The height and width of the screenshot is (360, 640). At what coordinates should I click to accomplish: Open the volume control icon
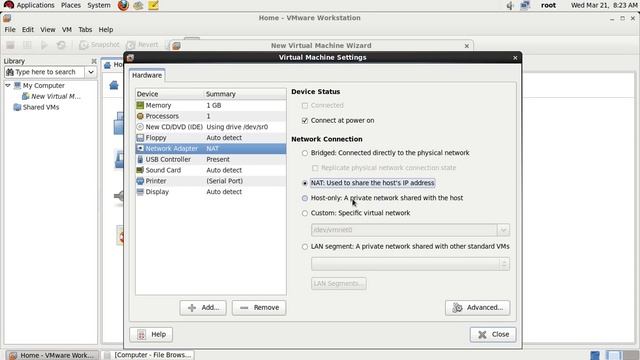pos(510,5)
